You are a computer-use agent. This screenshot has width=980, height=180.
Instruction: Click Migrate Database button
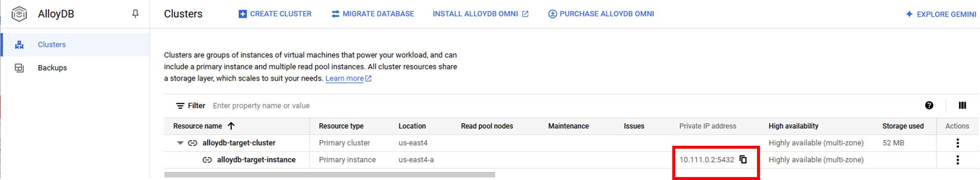point(372,14)
